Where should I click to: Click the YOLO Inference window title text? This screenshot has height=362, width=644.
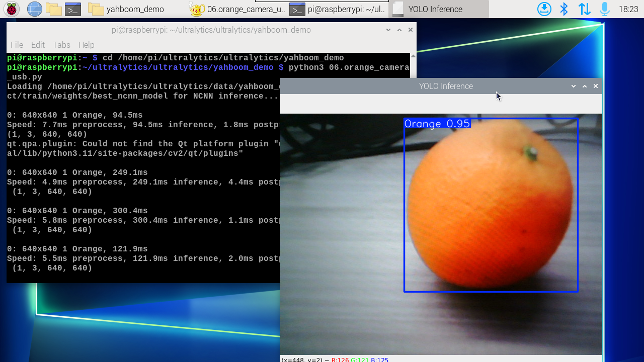pos(446,86)
